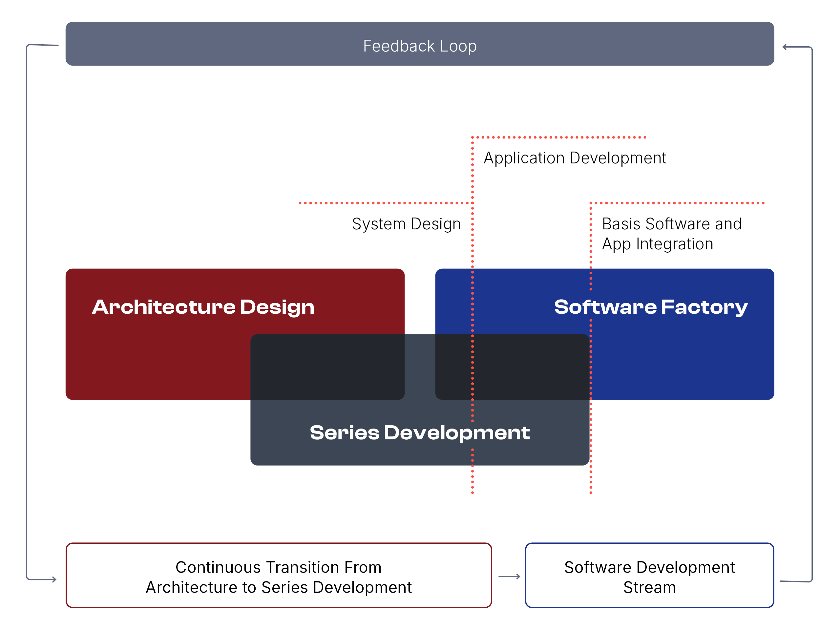Click arrowhead pointing into Feedback Loop banner

pos(785,47)
